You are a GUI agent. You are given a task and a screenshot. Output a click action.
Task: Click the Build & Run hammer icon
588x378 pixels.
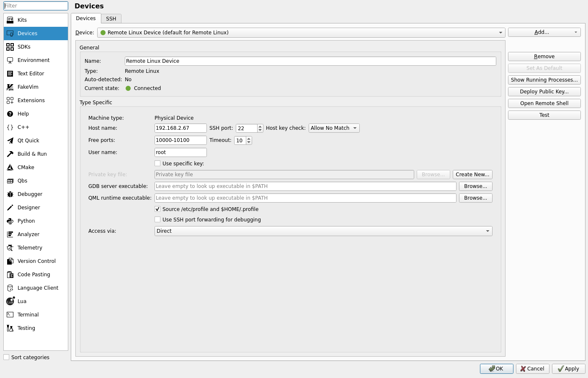10,154
